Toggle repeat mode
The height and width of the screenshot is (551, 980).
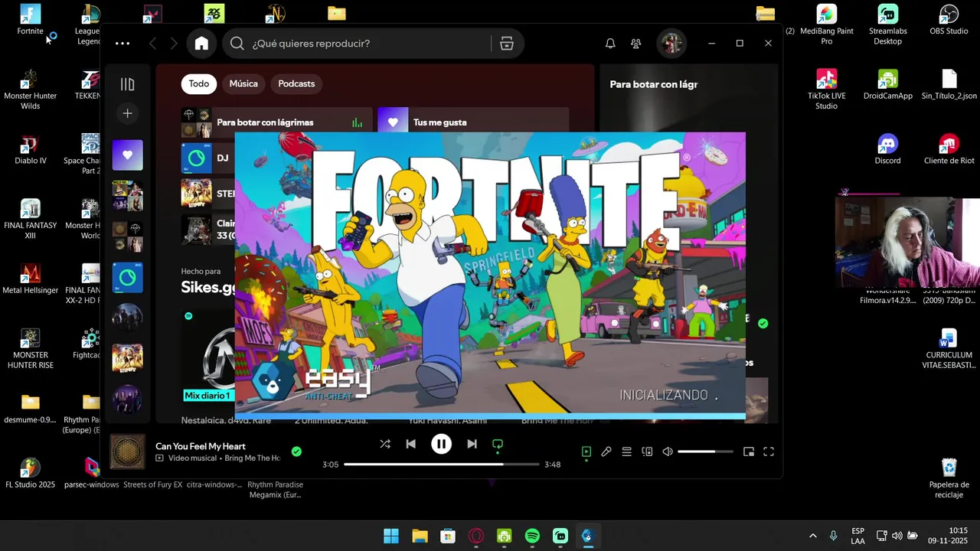click(x=498, y=444)
